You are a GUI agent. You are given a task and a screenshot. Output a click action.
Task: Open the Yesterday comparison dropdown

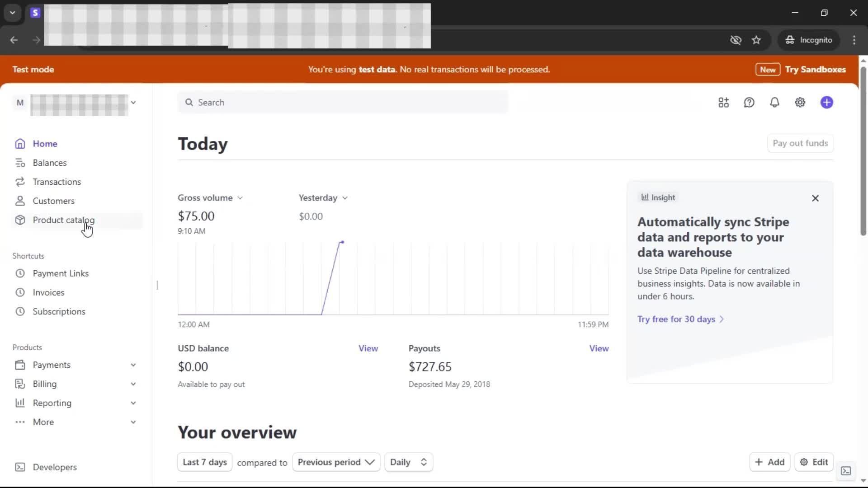pyautogui.click(x=323, y=198)
